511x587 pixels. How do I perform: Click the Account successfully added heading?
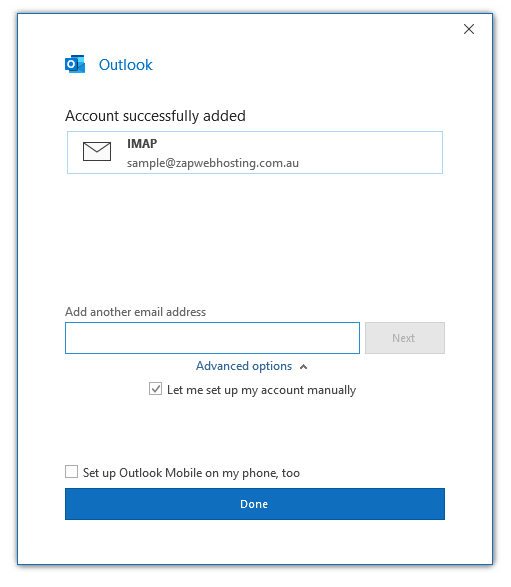[x=155, y=116]
